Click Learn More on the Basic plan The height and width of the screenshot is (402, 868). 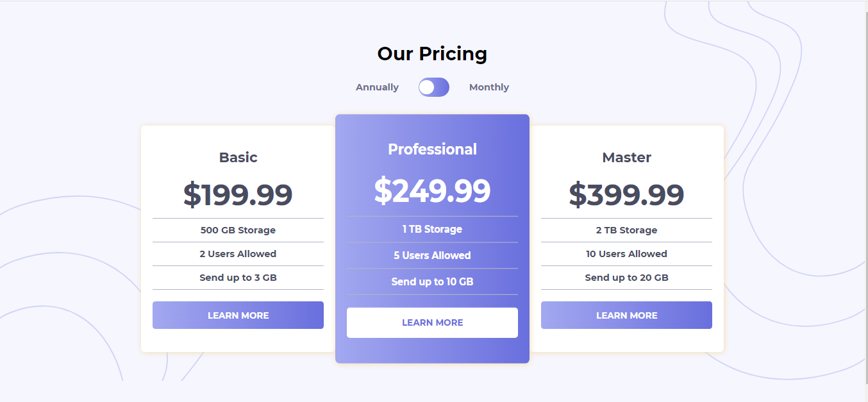[238, 315]
